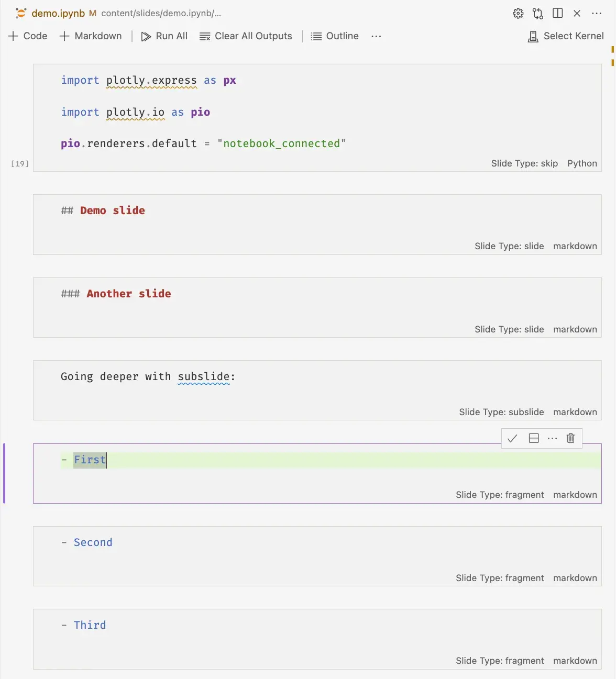Click Slide Type: subslide label

(x=501, y=412)
